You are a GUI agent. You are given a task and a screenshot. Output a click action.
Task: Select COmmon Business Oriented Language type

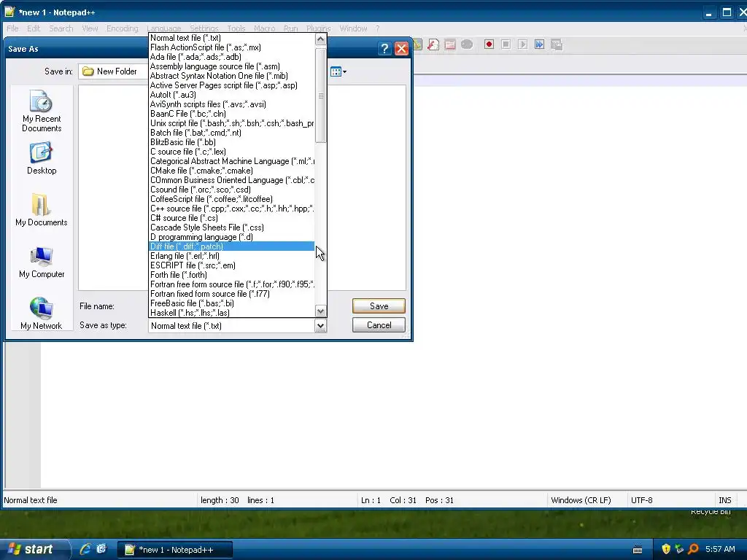[x=231, y=181]
